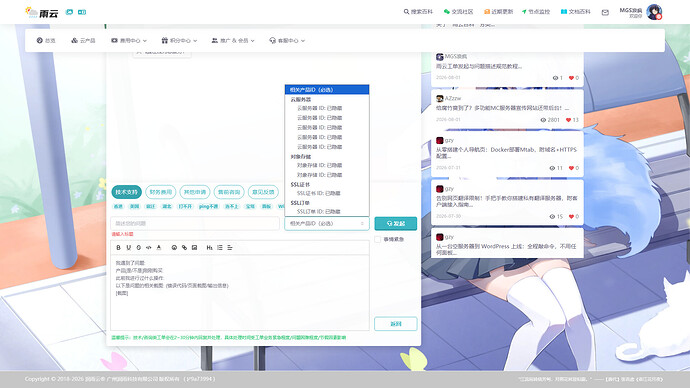Click the eye icon showing 11 views
Image resolution: width=690 pixels, height=388 pixels.
tap(552, 168)
